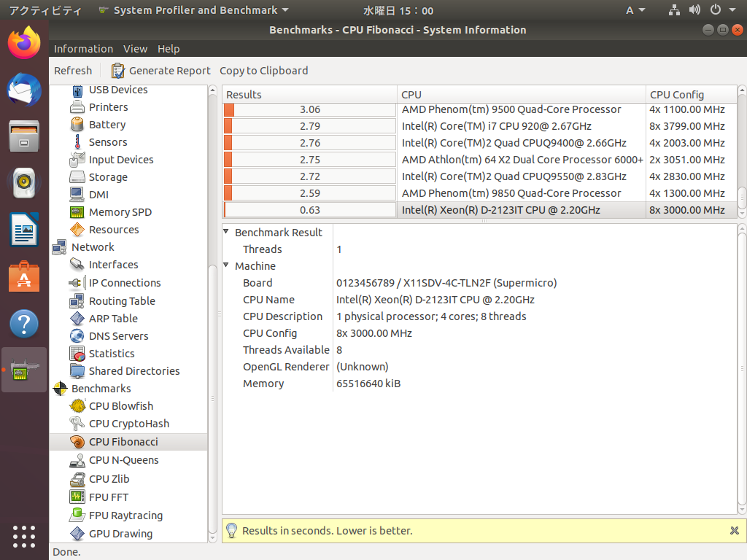Open Thunderbird mail from the dock

point(24,90)
